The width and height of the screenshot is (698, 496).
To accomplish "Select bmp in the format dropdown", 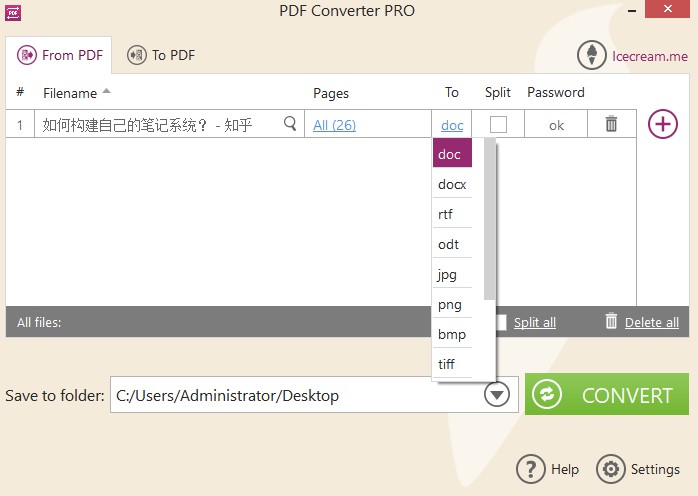I will (452, 333).
